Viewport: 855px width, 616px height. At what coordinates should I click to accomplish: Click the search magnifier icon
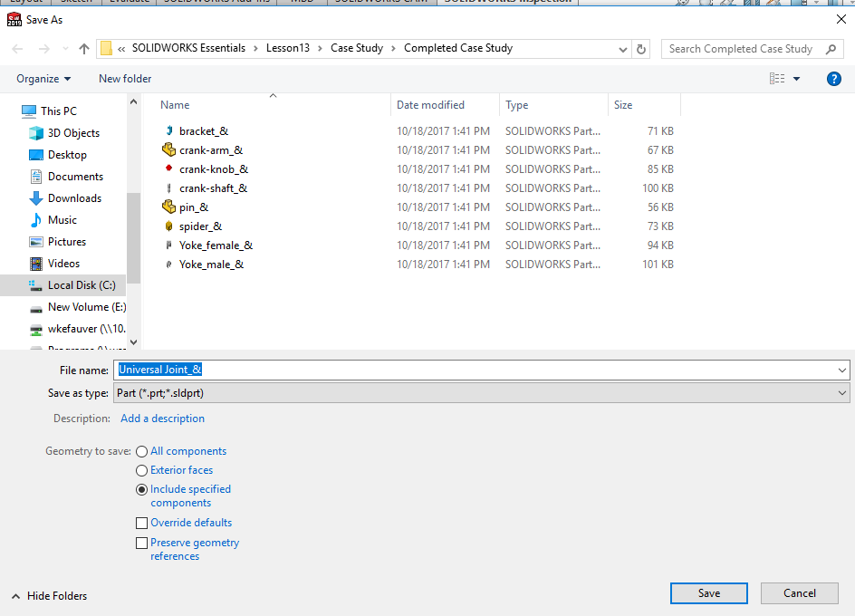[831, 49]
